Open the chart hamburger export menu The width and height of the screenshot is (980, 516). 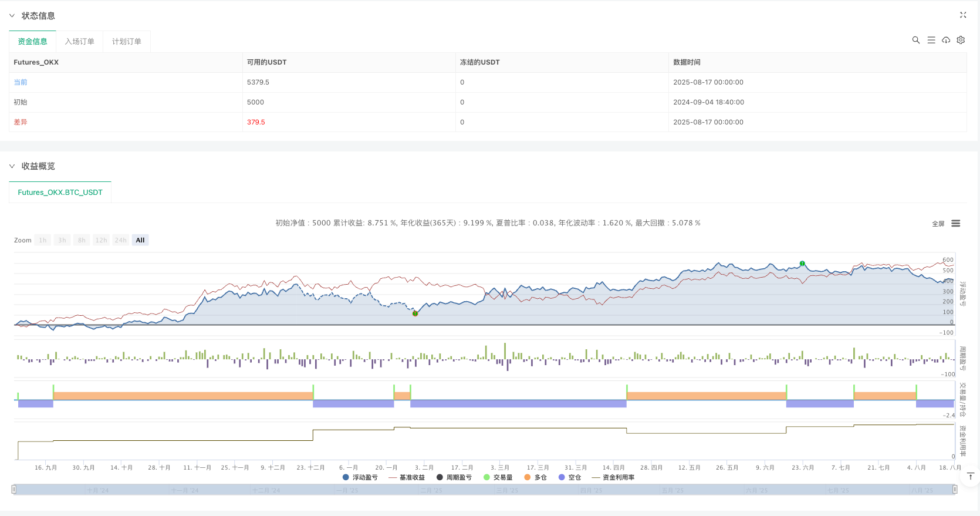956,224
